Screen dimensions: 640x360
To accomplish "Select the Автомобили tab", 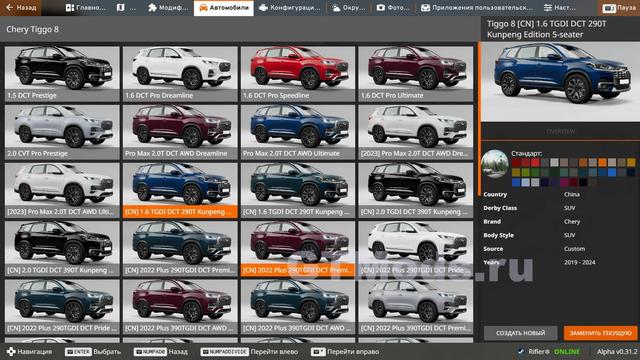I will (223, 7).
